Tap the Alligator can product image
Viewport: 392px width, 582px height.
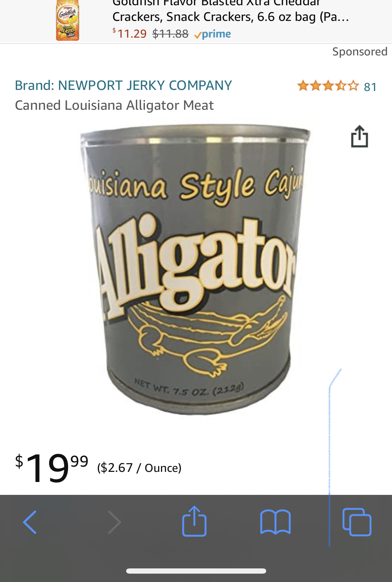click(195, 268)
